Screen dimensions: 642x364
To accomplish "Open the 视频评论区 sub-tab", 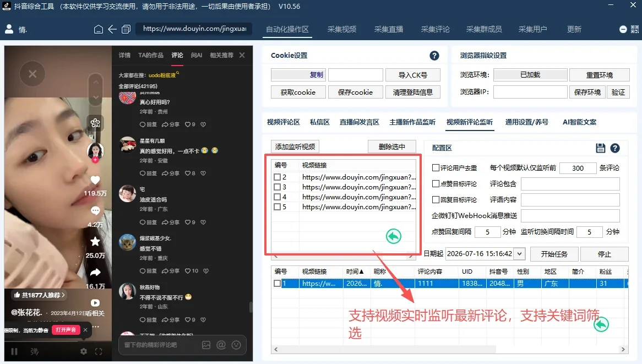I will [x=284, y=122].
